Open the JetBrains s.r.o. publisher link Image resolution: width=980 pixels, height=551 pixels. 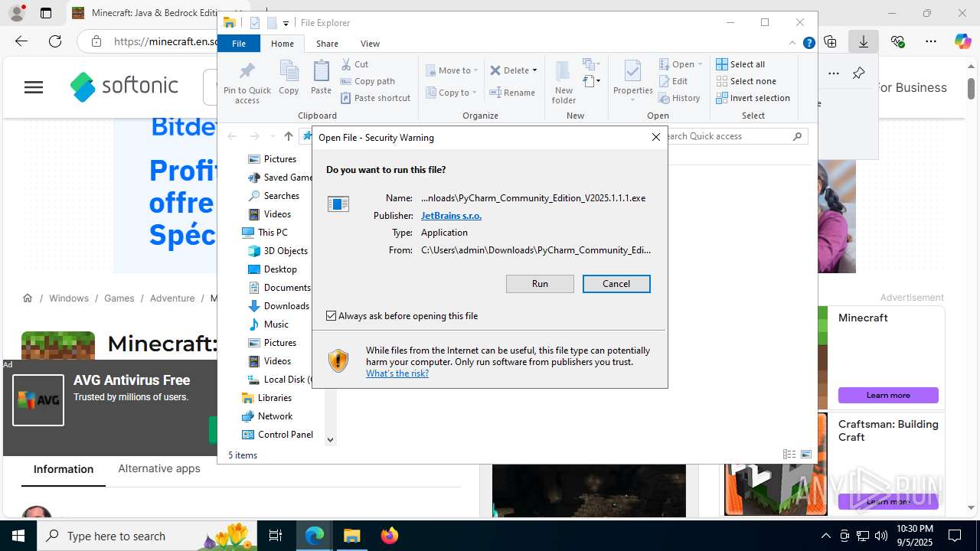[x=451, y=216]
